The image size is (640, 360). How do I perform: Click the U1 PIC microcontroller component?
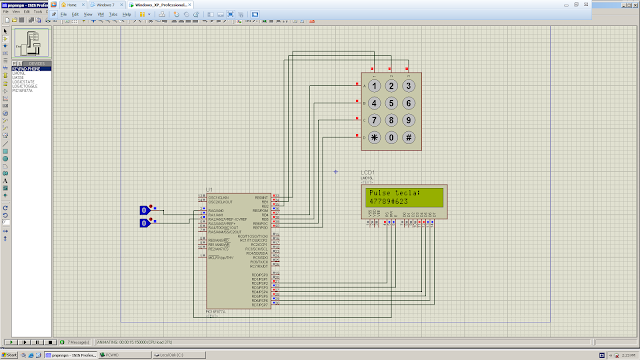[x=239, y=251]
